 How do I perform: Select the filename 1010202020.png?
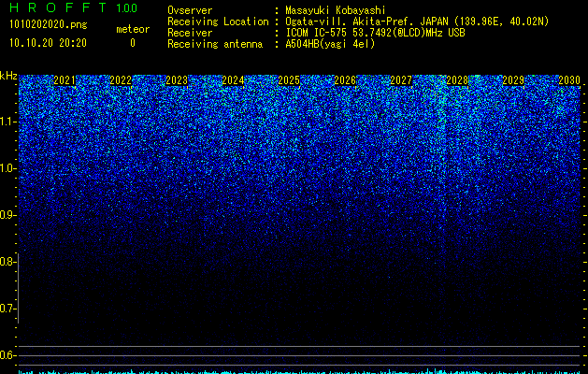point(49,25)
